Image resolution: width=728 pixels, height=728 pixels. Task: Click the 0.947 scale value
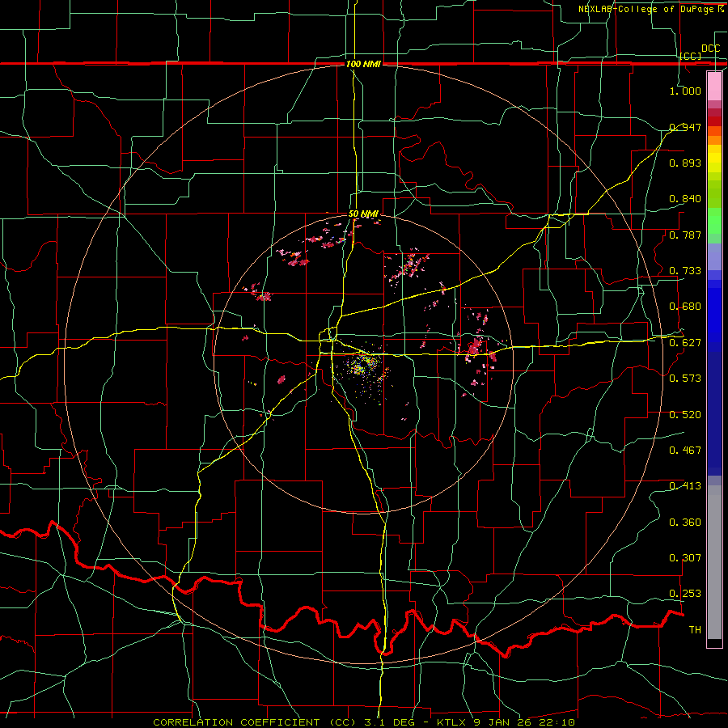point(685,127)
